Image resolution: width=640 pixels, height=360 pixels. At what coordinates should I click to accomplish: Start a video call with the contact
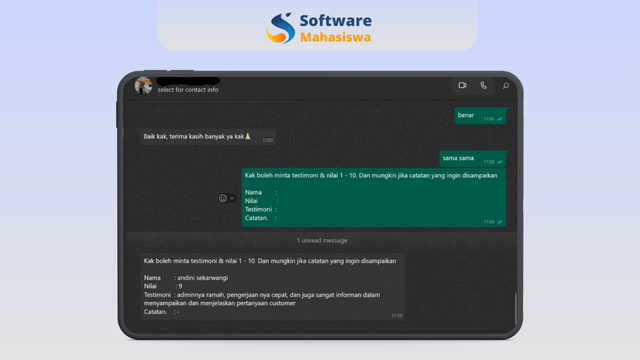462,85
